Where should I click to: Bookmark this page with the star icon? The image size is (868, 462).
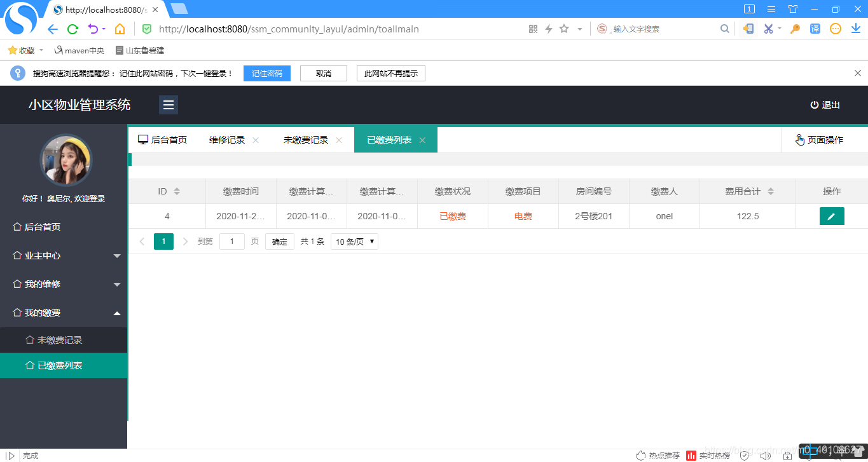tap(564, 29)
